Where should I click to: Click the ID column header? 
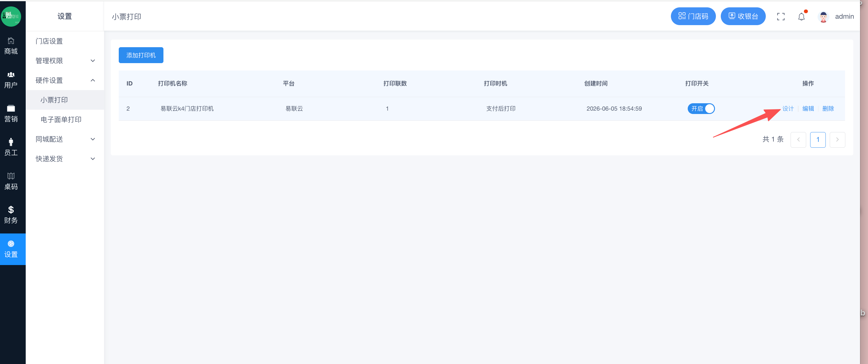129,83
